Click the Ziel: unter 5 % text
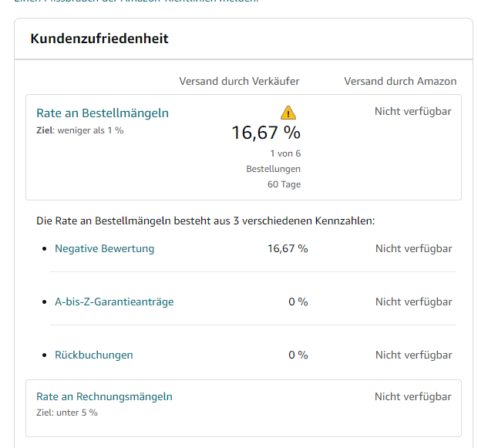Viewport: 478px width, 448px height. click(x=67, y=413)
